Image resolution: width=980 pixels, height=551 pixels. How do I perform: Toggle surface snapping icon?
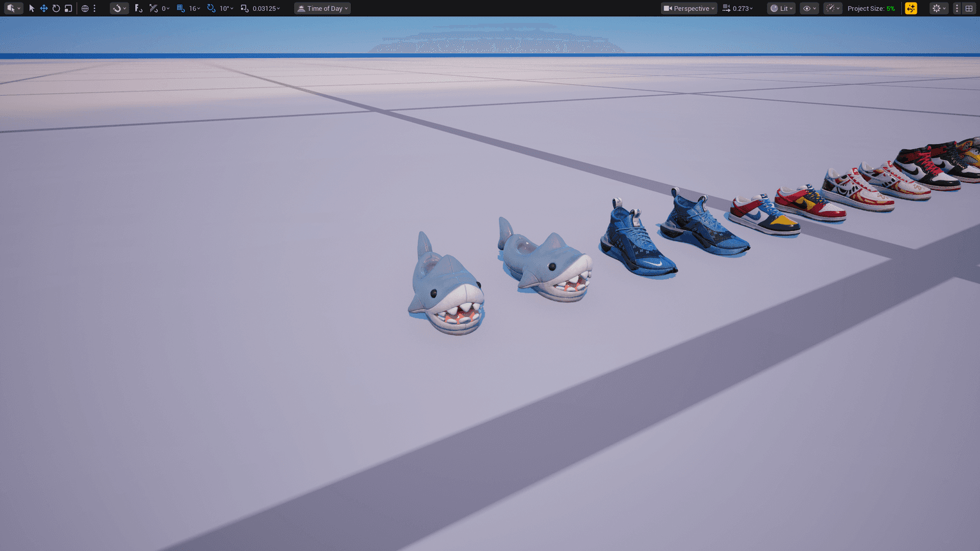tap(138, 8)
